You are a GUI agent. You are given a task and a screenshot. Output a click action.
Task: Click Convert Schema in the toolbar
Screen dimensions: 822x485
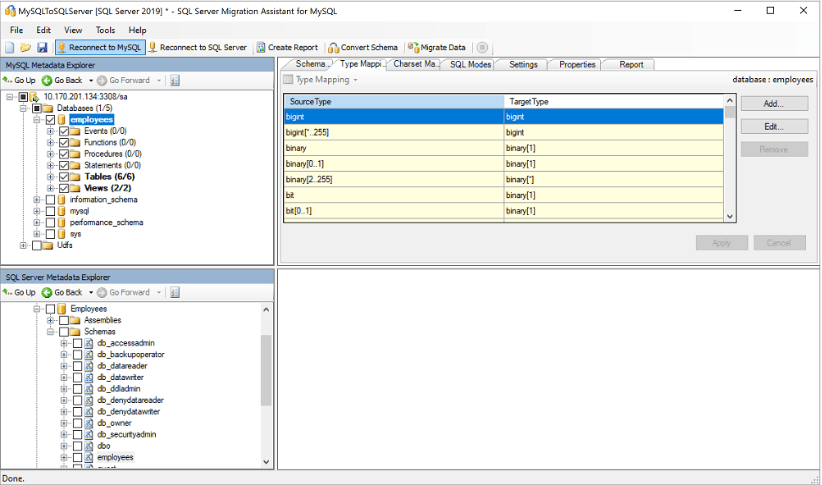tap(363, 47)
